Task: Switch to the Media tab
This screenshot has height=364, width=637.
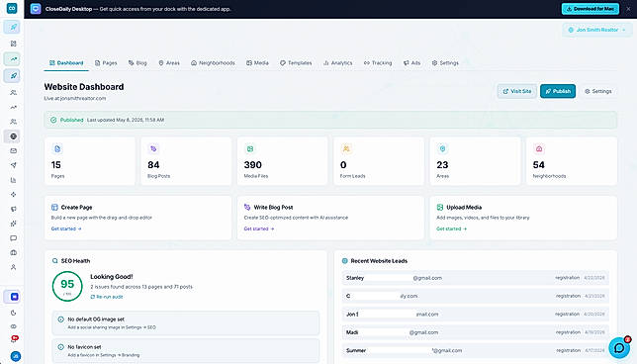Action: (257, 63)
